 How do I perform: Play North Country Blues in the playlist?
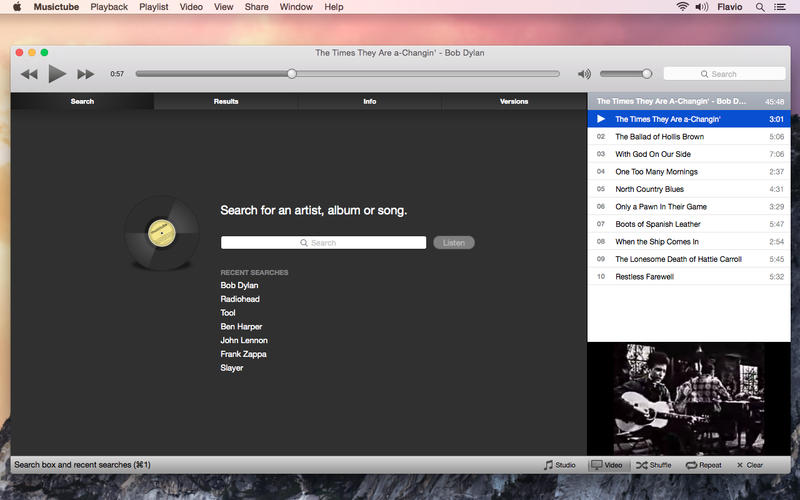tap(649, 189)
